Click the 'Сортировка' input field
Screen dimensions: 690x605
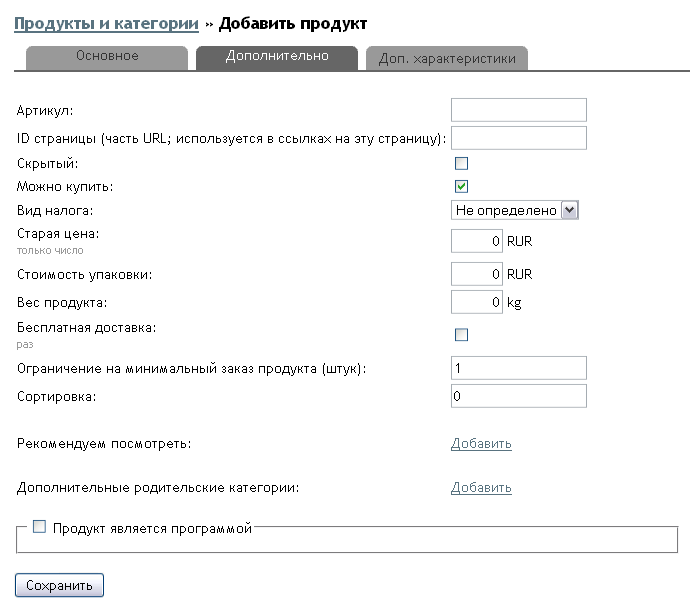pyautogui.click(x=518, y=396)
